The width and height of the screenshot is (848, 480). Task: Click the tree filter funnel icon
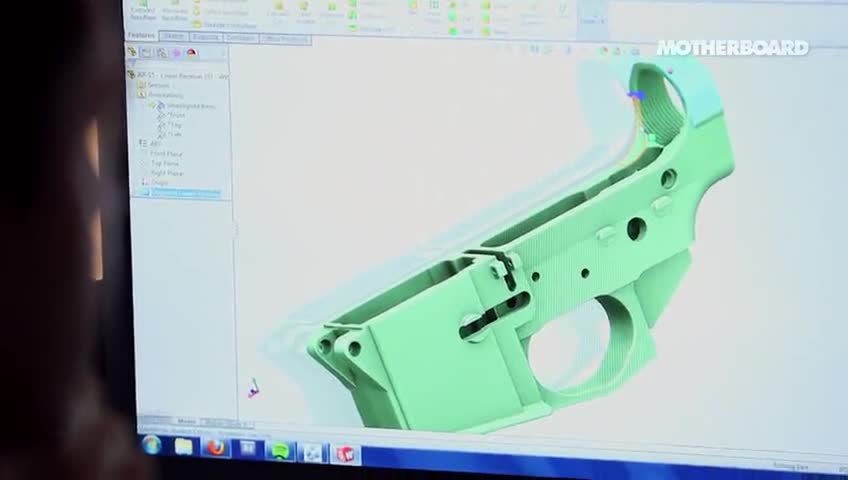point(130,65)
